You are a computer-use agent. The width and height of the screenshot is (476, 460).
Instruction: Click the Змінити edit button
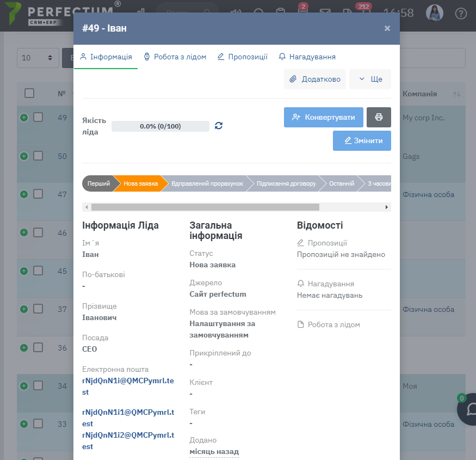point(362,140)
